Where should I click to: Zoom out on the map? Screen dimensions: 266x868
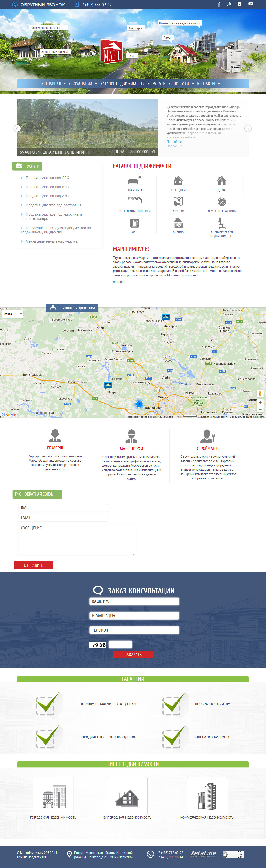260,409
